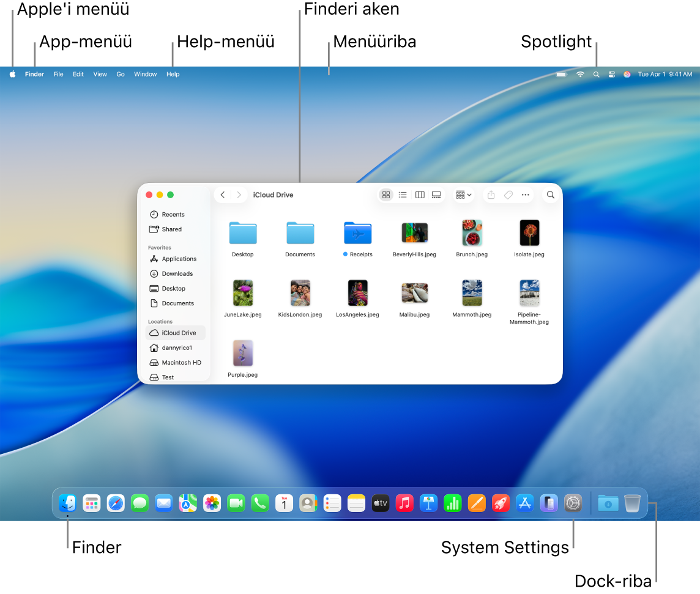700x594 pixels.
Task: Open the Share icon in Finder toolbar
Action: tap(491, 195)
